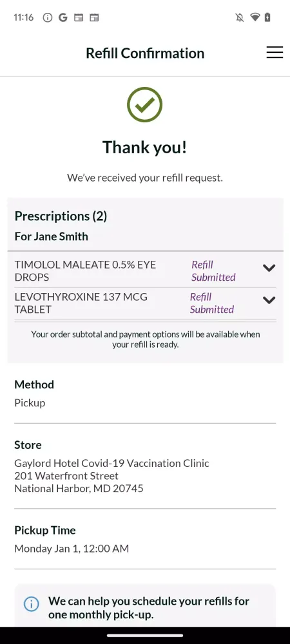Image resolution: width=290 pixels, height=644 pixels.
Task: Tap the blue info icon about scheduling refills
Action: tap(31, 604)
